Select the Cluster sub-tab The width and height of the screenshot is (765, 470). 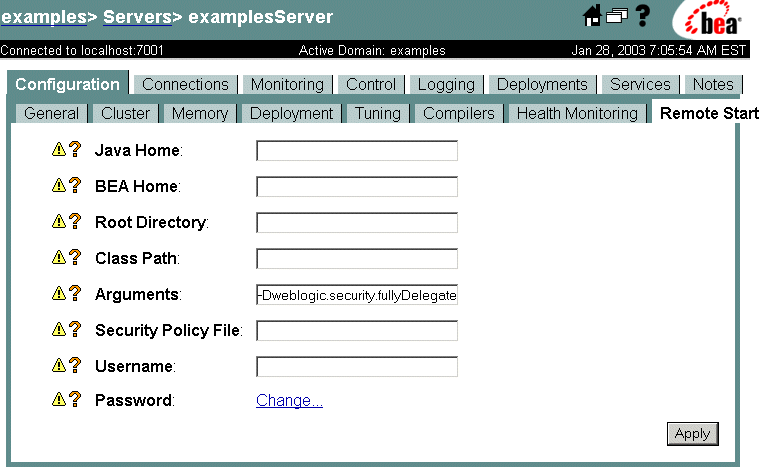click(x=125, y=113)
